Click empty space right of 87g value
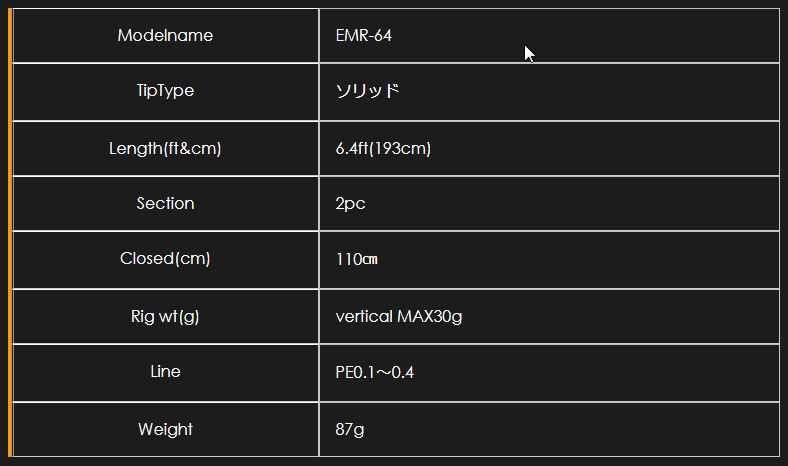This screenshot has width=788, height=466. (x=573, y=429)
